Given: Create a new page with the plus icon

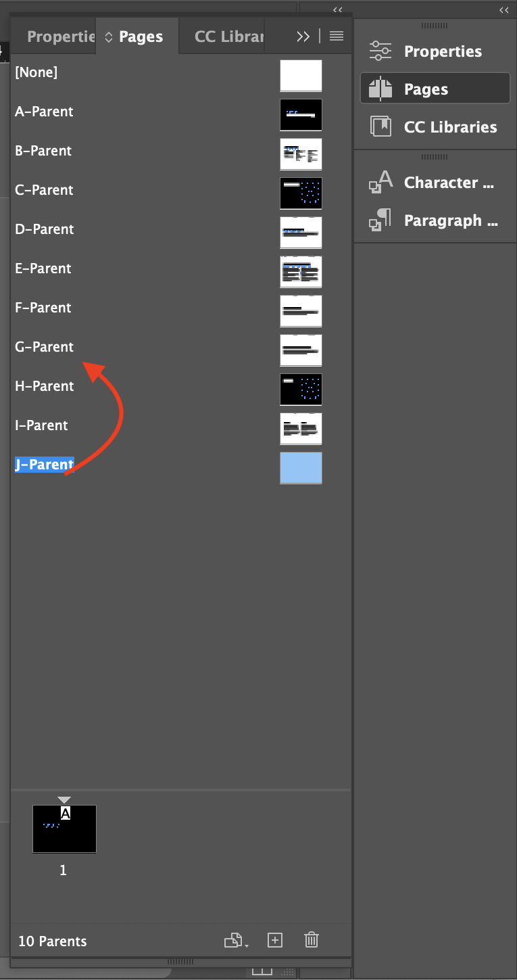Looking at the screenshot, I should 274,939.
